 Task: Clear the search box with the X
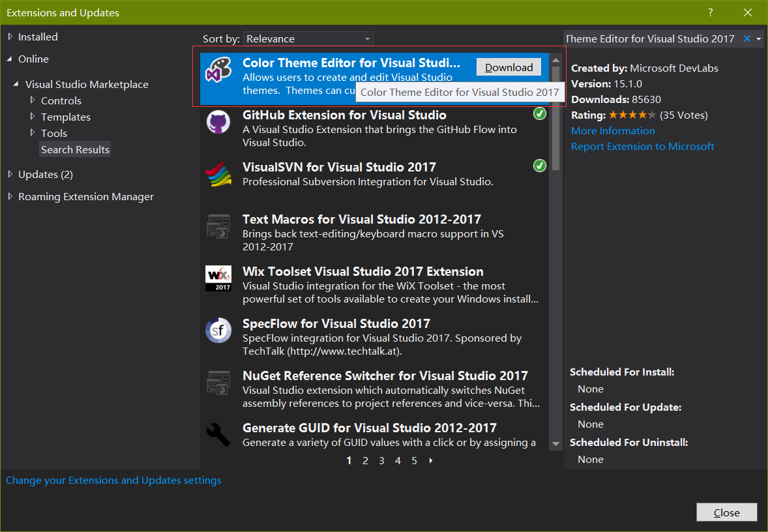click(747, 38)
